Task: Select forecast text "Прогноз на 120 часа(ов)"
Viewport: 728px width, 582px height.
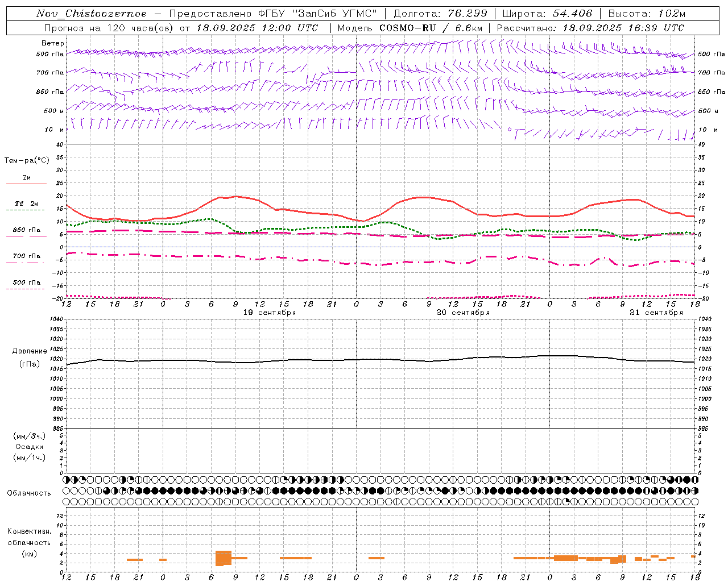Action: [109, 28]
